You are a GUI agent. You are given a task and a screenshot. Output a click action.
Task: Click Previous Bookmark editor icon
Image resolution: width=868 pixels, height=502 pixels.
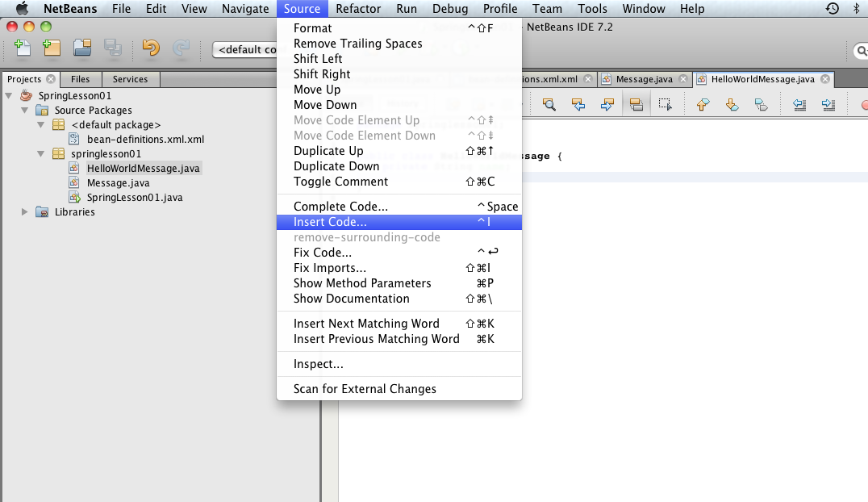click(x=703, y=104)
